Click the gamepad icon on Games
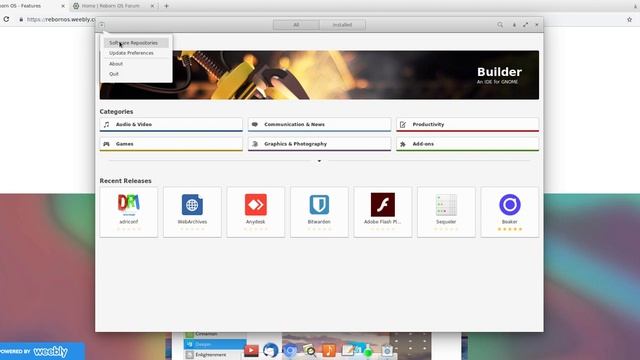Screen dimensions: 640x360 click(x=107, y=144)
